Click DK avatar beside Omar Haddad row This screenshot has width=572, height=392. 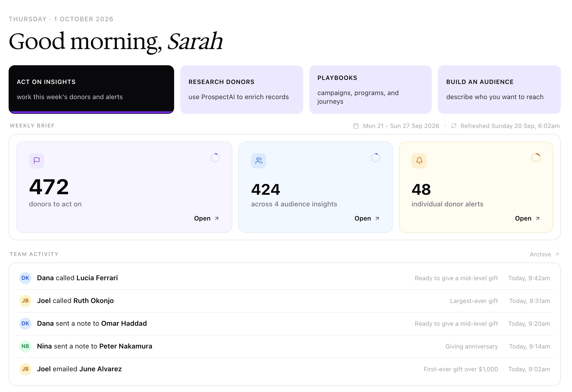[x=25, y=323]
